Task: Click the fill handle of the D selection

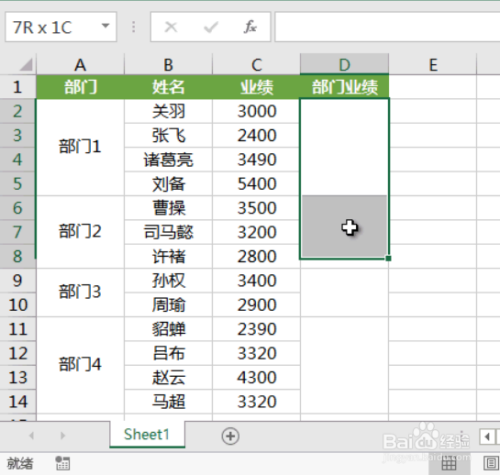Action: click(x=388, y=258)
